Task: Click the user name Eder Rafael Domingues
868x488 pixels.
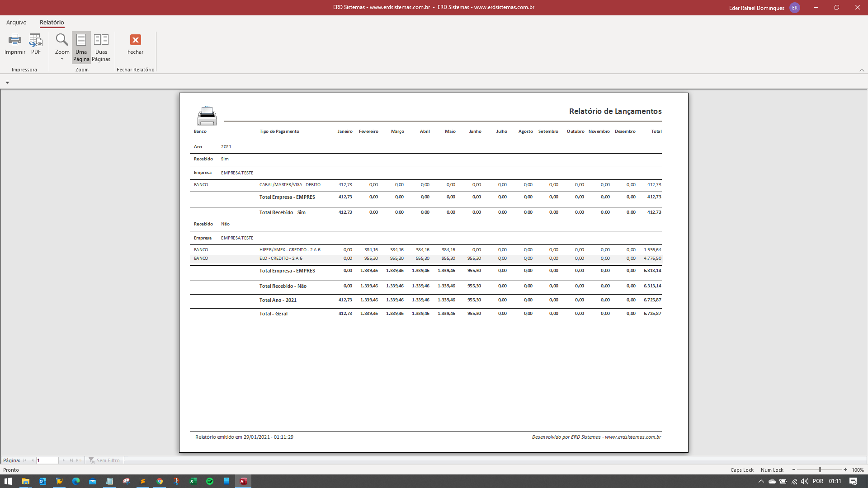Action: point(756,8)
